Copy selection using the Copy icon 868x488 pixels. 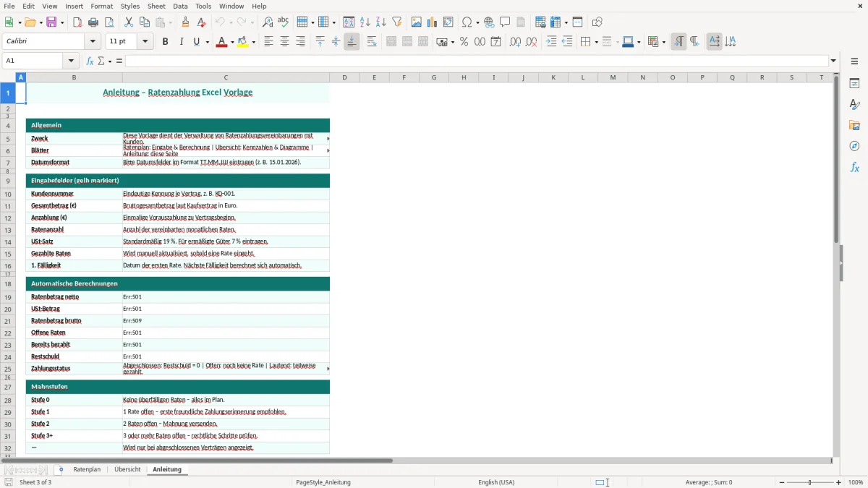point(144,22)
